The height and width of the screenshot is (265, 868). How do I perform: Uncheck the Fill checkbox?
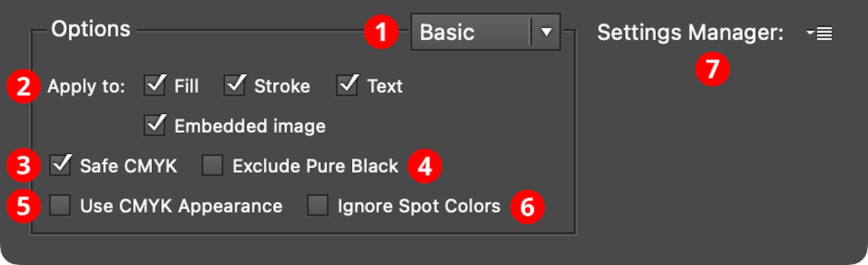pos(154,85)
